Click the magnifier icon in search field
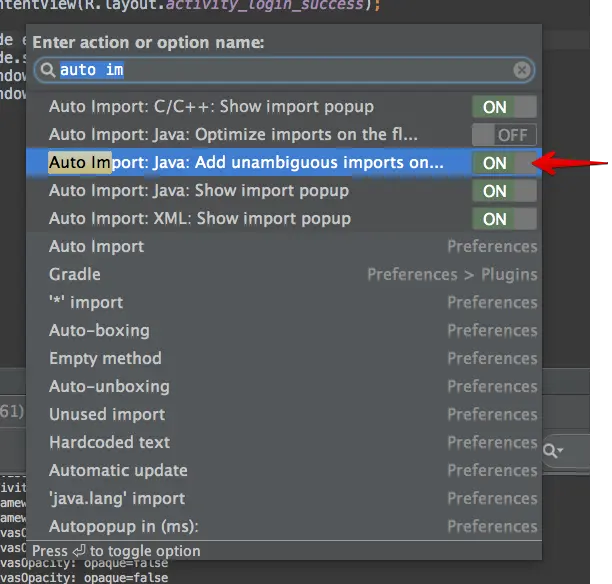The image size is (612, 584). click(x=48, y=70)
